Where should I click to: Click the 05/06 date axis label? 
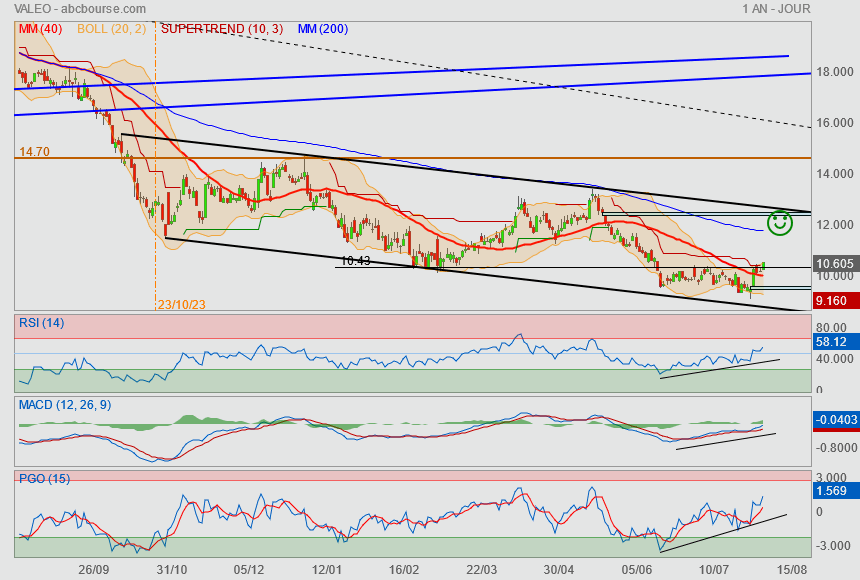click(636, 570)
